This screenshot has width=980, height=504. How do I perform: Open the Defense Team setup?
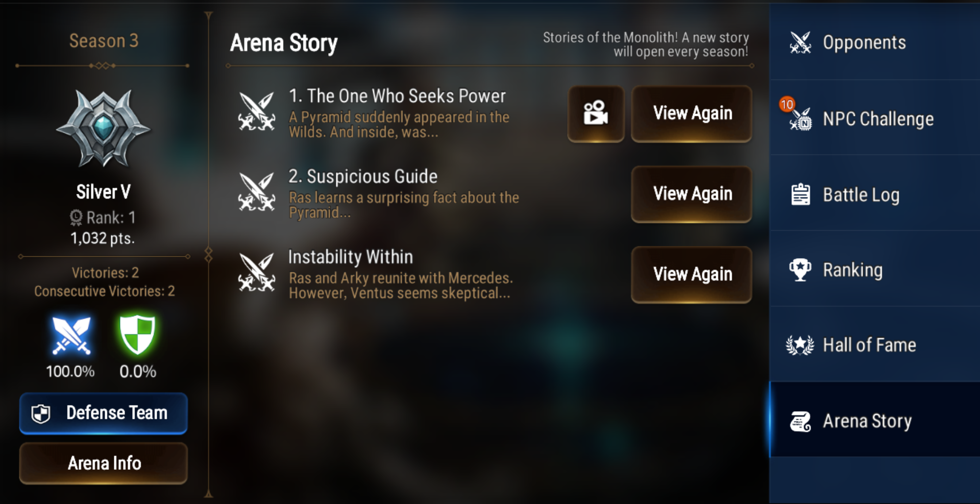tap(104, 413)
